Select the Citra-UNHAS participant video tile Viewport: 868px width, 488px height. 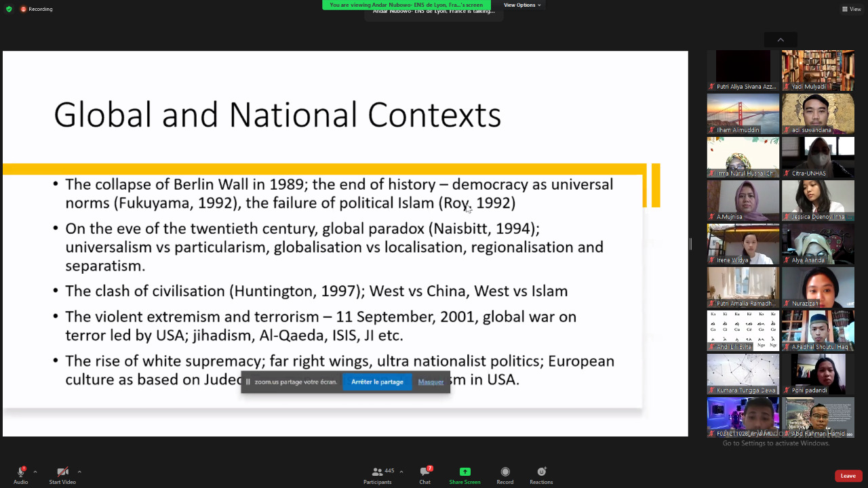[818, 157]
